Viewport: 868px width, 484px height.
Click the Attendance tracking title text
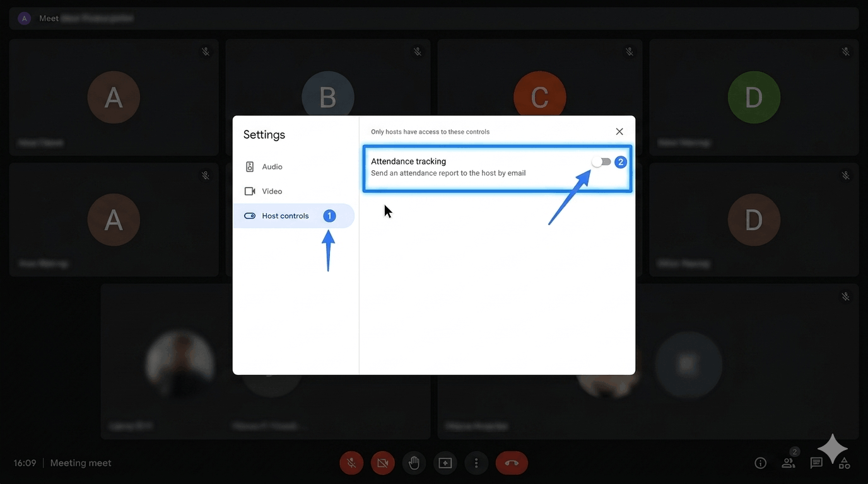coord(408,161)
